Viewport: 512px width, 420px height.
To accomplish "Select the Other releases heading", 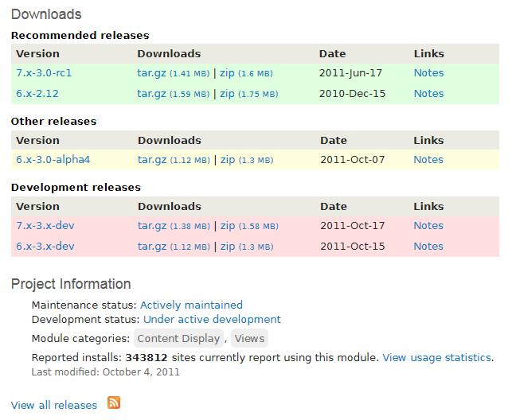I will click(53, 121).
